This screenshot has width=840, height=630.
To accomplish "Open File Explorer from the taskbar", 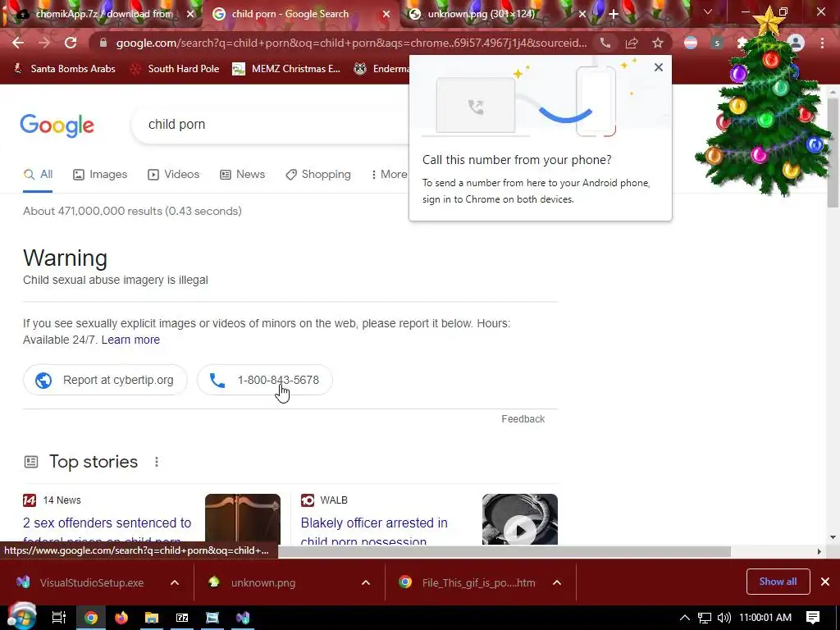I will coord(152,618).
